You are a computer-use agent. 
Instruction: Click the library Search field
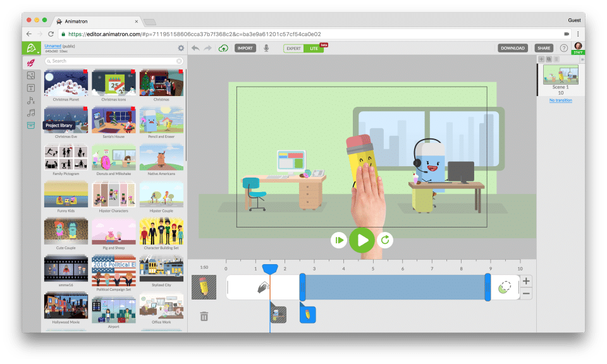tap(114, 61)
